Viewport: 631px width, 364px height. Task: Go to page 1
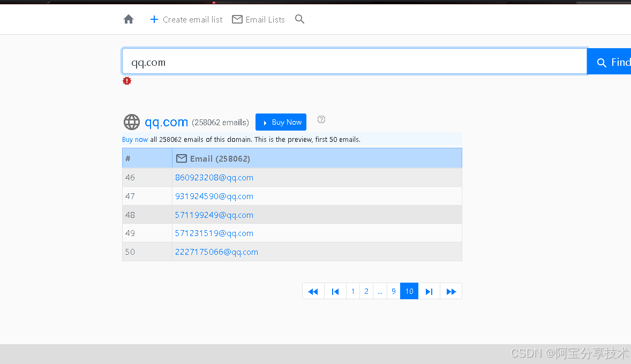point(353,291)
